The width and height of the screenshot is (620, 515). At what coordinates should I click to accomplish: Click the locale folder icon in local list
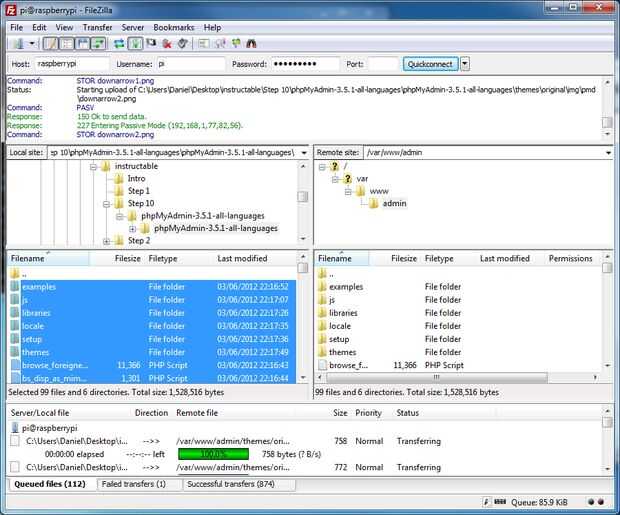coord(15,326)
